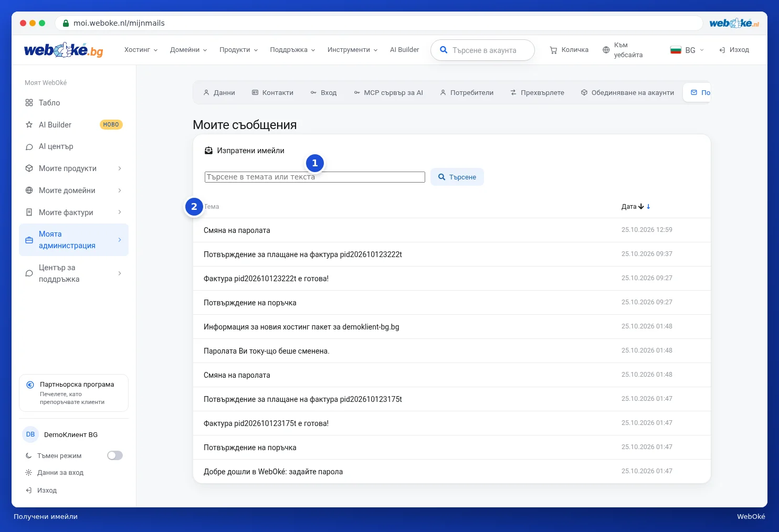Open AI Builder link in top navigation

(404, 50)
